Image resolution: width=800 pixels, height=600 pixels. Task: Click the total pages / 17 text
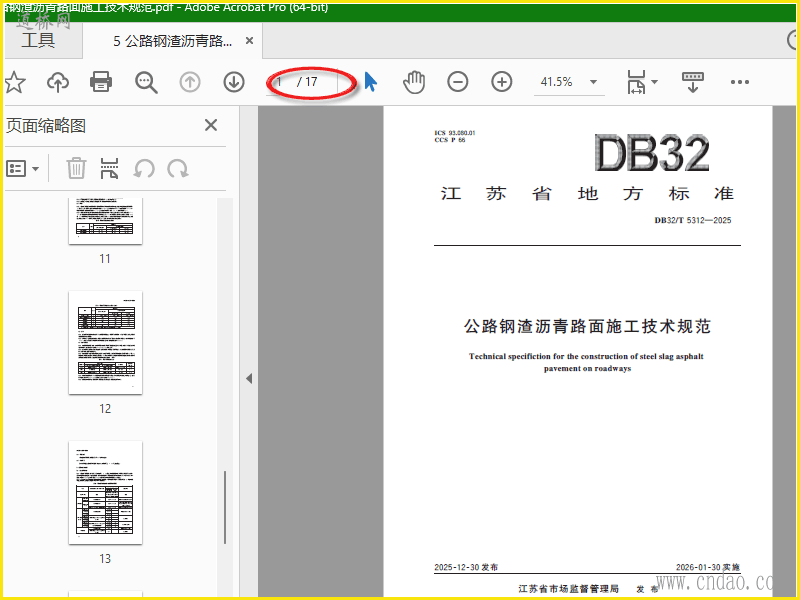(x=307, y=82)
